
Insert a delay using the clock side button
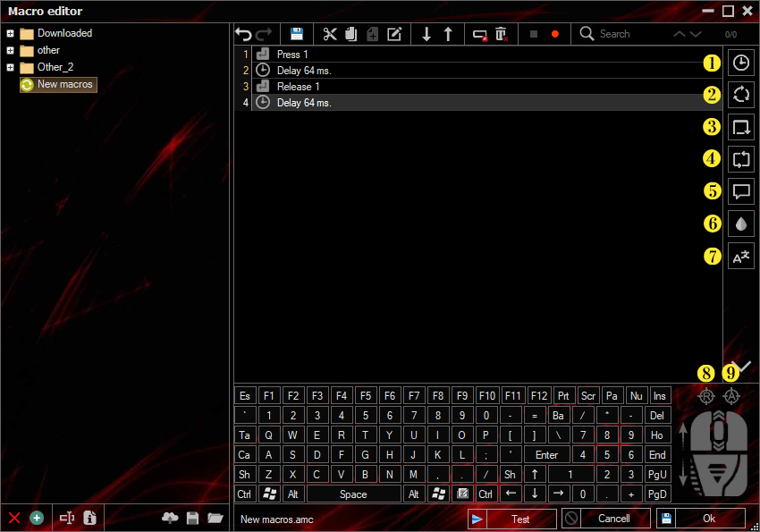pos(740,63)
